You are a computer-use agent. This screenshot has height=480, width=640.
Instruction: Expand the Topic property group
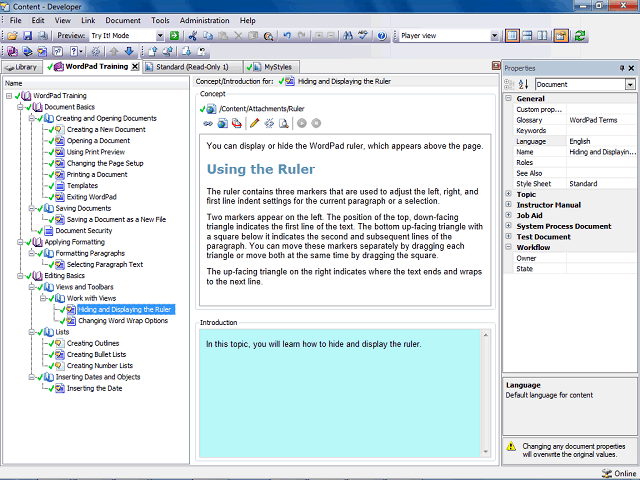click(509, 194)
